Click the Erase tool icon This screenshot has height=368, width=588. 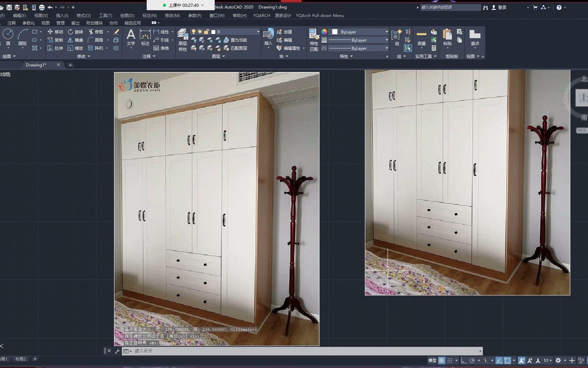[116, 32]
